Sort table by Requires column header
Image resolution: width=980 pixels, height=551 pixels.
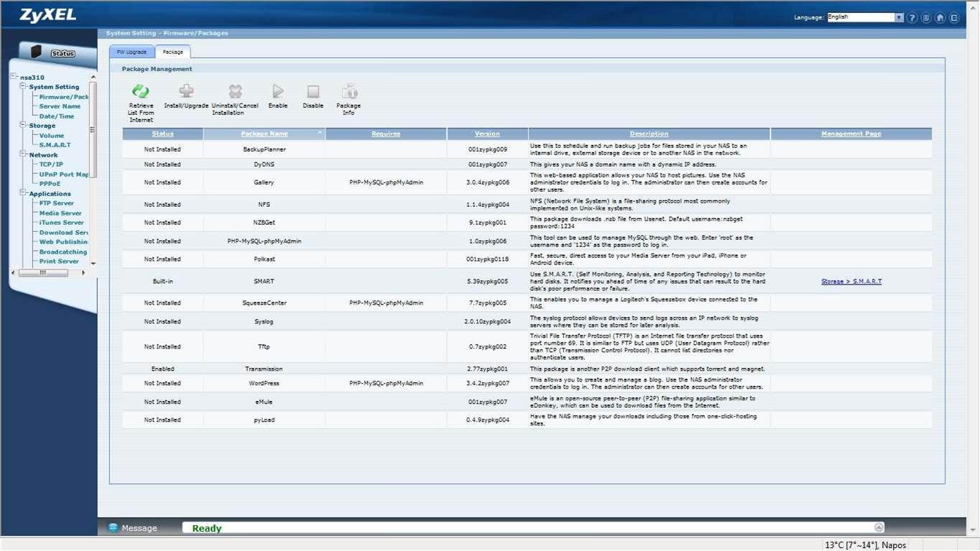click(x=386, y=134)
